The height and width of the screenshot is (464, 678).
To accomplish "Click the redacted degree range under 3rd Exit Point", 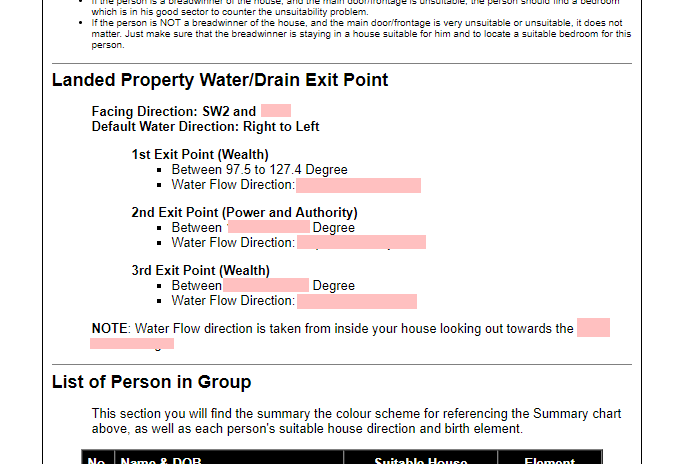I will (265, 285).
